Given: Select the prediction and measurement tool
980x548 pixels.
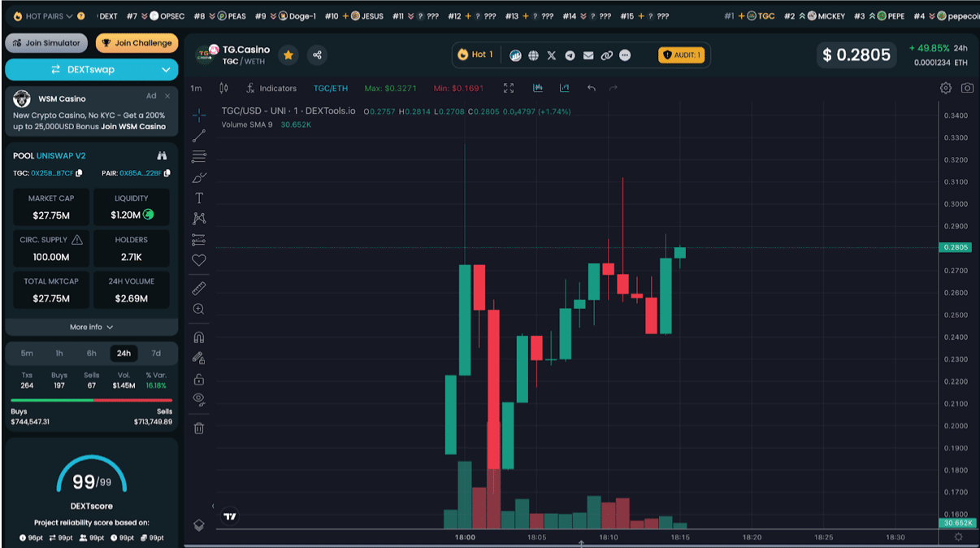Looking at the screenshot, I should tap(199, 240).
